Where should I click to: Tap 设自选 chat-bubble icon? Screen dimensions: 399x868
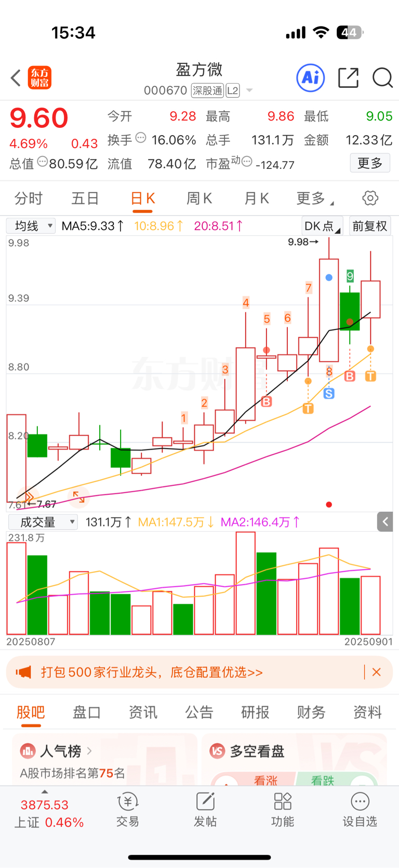360,801
